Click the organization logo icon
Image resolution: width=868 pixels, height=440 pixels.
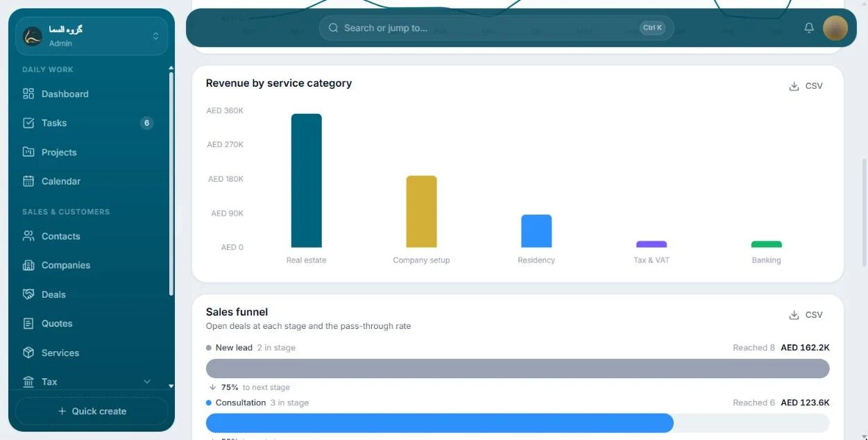tap(33, 36)
